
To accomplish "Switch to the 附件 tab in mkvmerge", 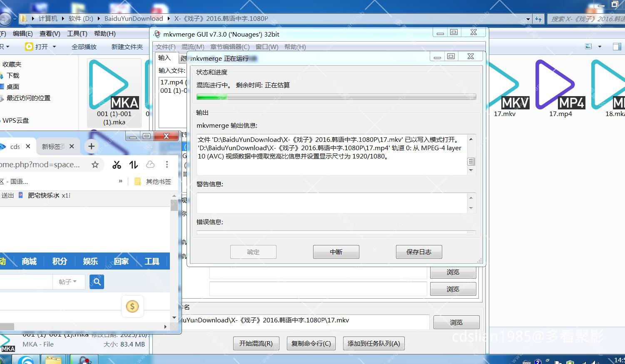I will pyautogui.click(x=184, y=58).
